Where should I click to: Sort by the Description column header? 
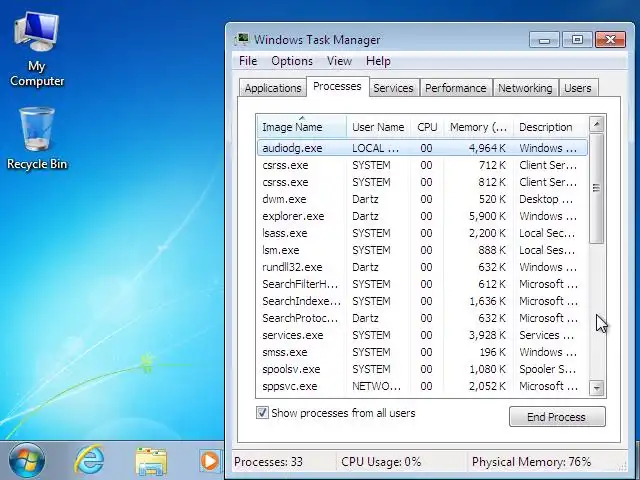pyautogui.click(x=550, y=127)
